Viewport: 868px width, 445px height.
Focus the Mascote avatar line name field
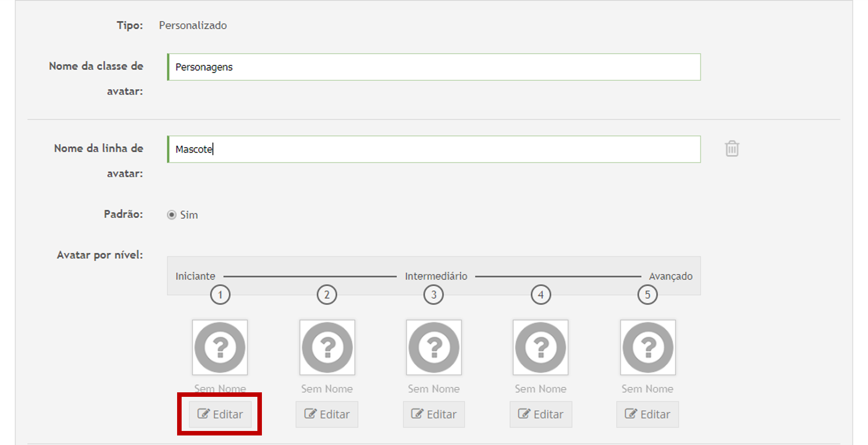coord(434,150)
